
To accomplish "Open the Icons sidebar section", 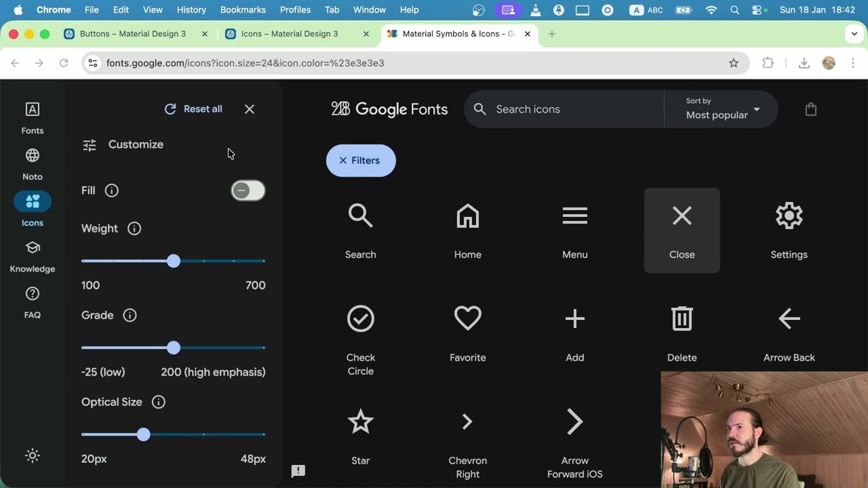I will pyautogui.click(x=32, y=210).
